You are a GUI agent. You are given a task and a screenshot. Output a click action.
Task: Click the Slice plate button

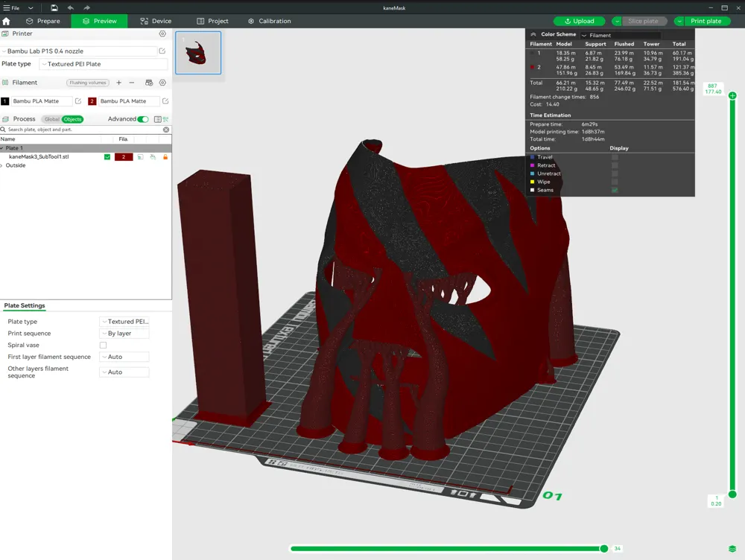tap(644, 21)
